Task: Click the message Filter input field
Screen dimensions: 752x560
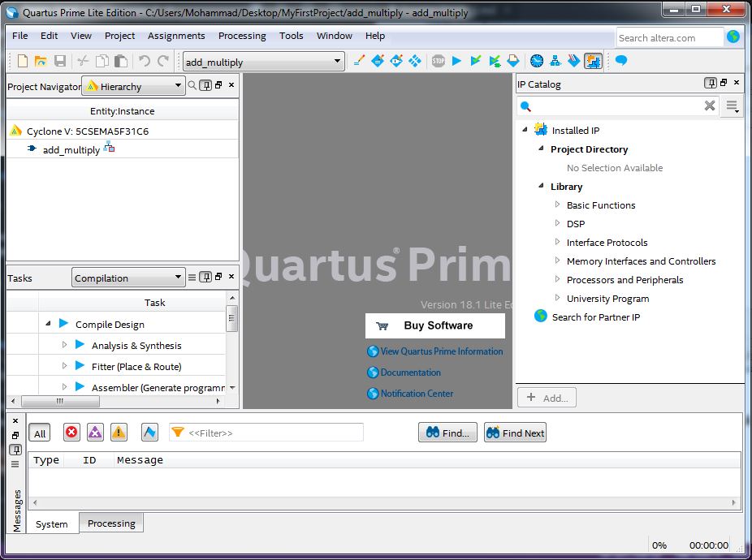Action: [x=266, y=433]
